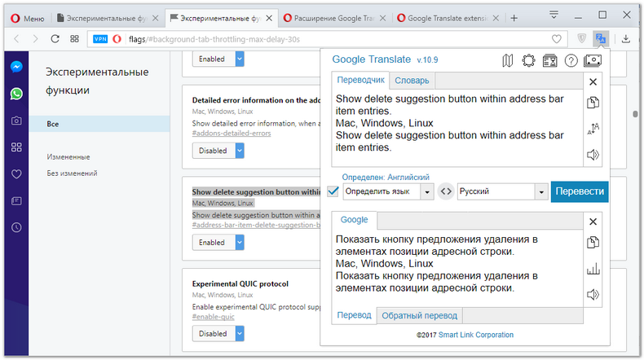Click the 'Перевести' button
The height and width of the screenshot is (360, 644).
pos(580,191)
